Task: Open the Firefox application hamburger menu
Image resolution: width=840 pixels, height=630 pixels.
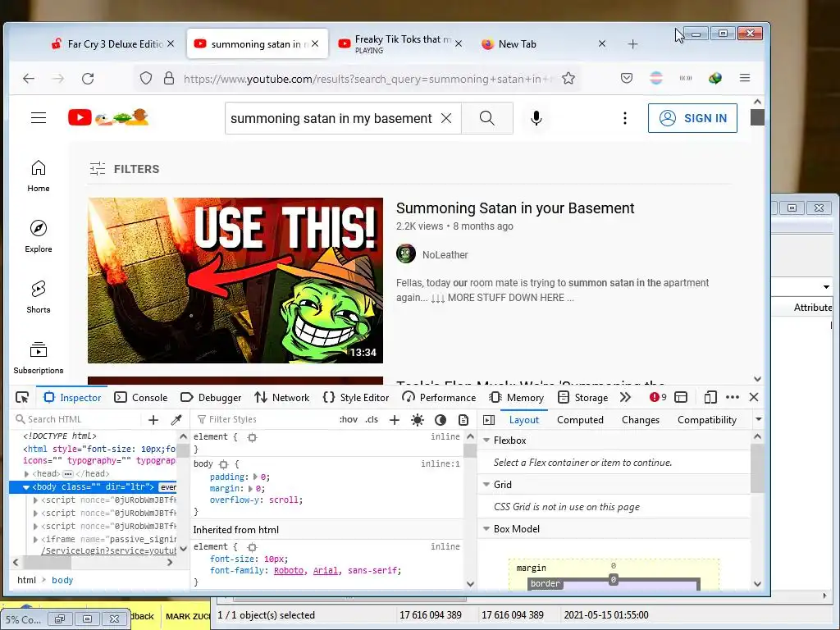Action: tap(745, 78)
